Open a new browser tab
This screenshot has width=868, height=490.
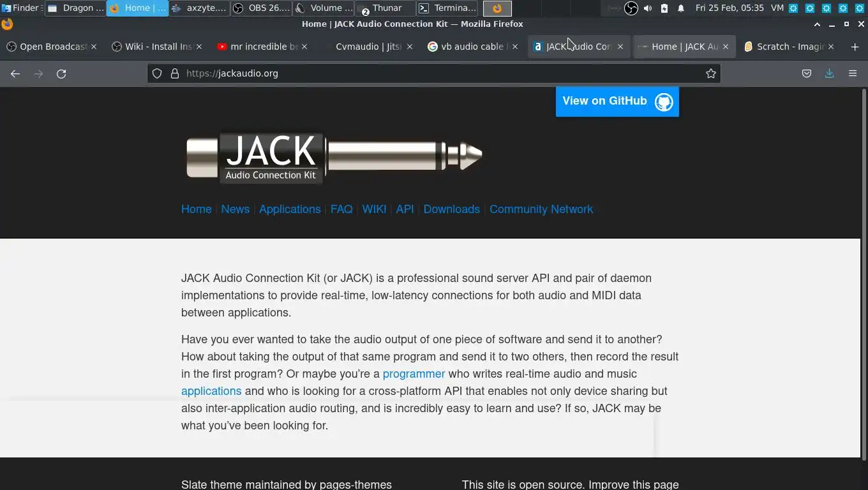pos(855,47)
